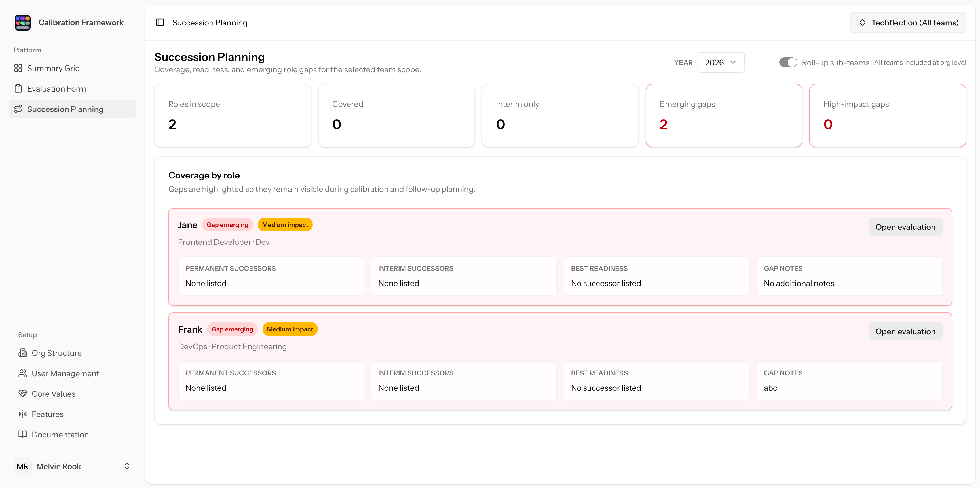Click 'DevOps · Product Engineering' subtitle

pos(233,346)
